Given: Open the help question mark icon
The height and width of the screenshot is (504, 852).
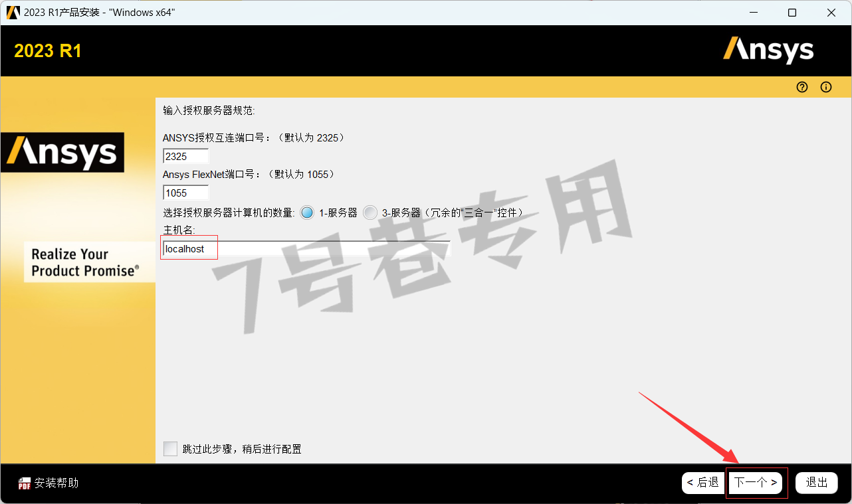Looking at the screenshot, I should pyautogui.click(x=802, y=87).
